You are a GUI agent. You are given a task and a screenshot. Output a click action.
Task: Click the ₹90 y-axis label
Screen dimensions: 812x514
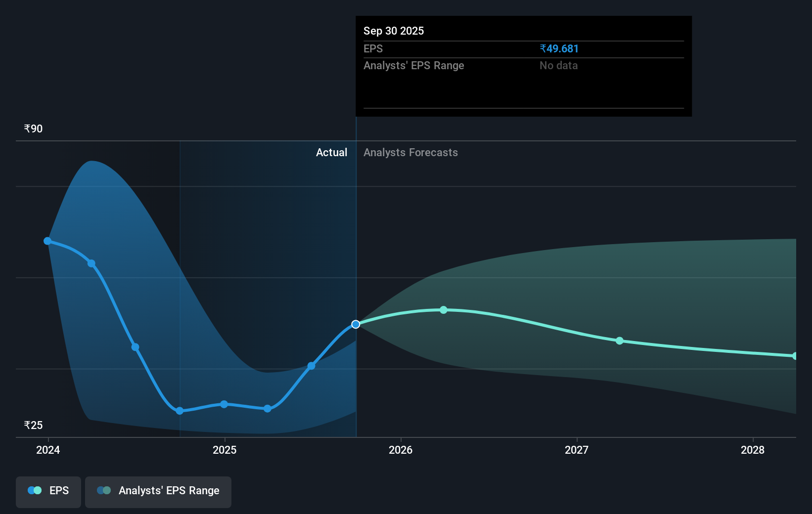[x=33, y=129]
